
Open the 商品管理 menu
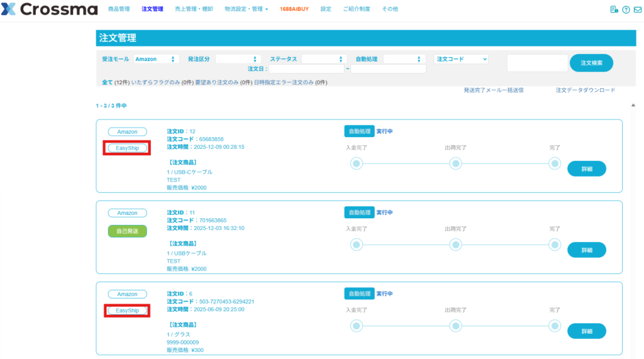point(119,9)
